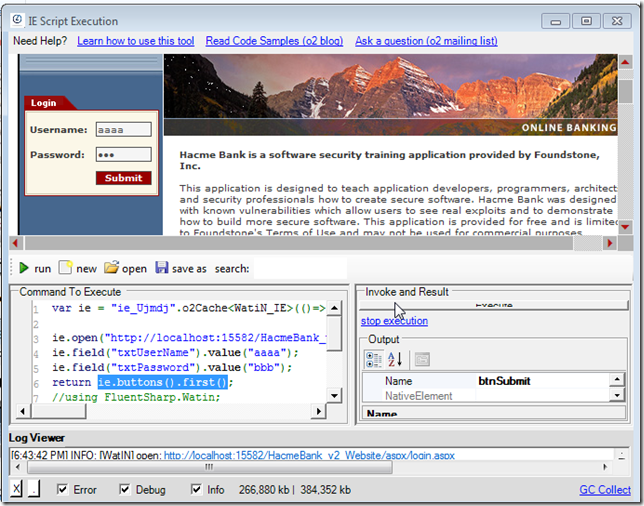Select the NativeElement property row
This screenshot has width=644, height=506.
486,396
